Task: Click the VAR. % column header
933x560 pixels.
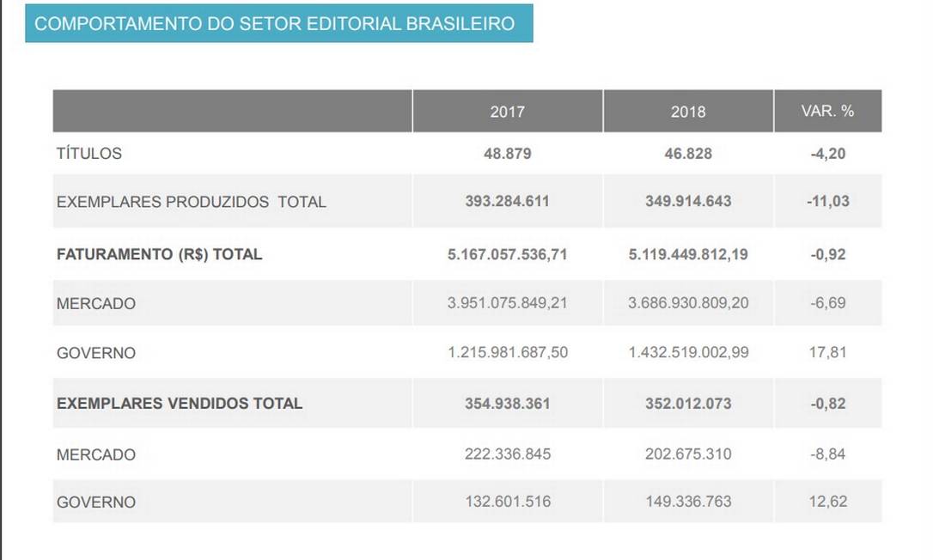Action: click(x=827, y=111)
